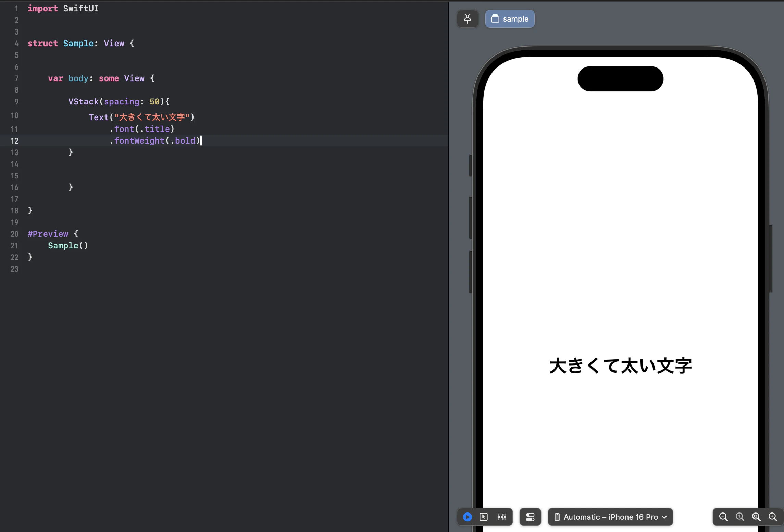Image resolution: width=784 pixels, height=532 pixels.
Task: Open preview variants mode
Action: (x=501, y=517)
